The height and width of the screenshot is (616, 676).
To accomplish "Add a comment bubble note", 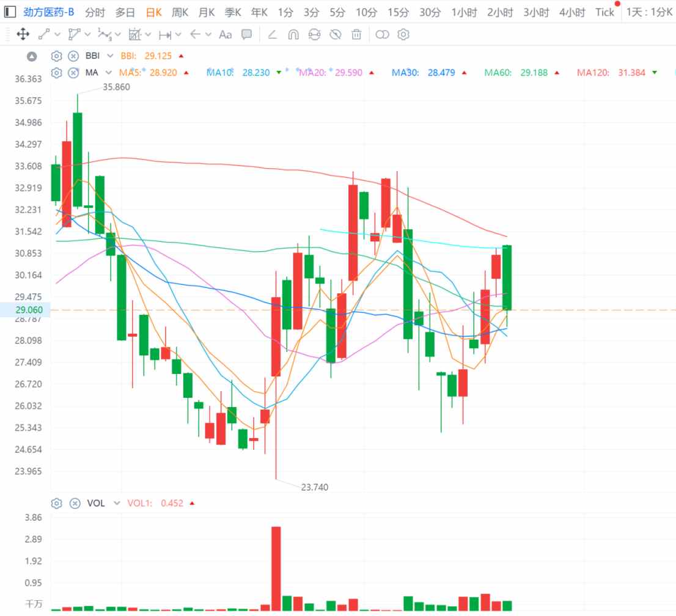I will (246, 34).
